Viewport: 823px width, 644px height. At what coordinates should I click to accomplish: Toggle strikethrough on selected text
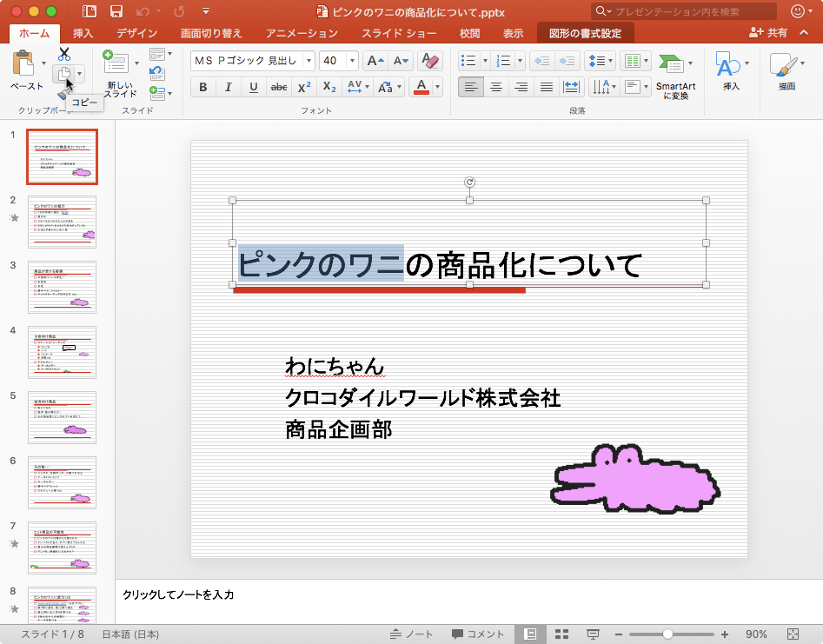pos(281,85)
